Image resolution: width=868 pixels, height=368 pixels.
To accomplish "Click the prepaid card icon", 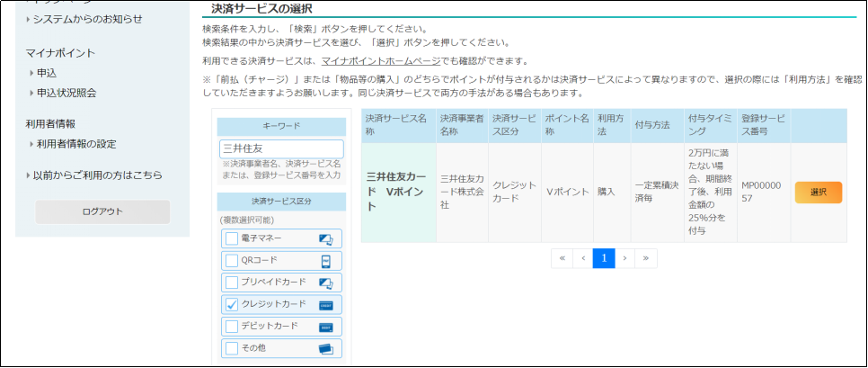I will point(326,283).
